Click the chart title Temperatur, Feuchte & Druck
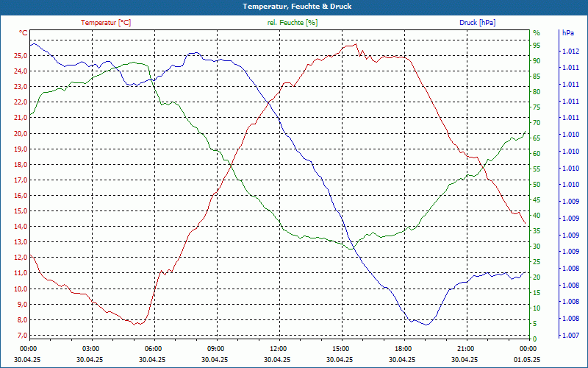This screenshot has width=588, height=368. pyautogui.click(x=297, y=7)
